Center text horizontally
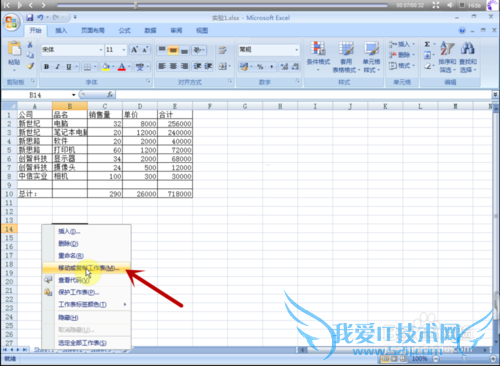This screenshot has height=366, width=500. point(173,66)
